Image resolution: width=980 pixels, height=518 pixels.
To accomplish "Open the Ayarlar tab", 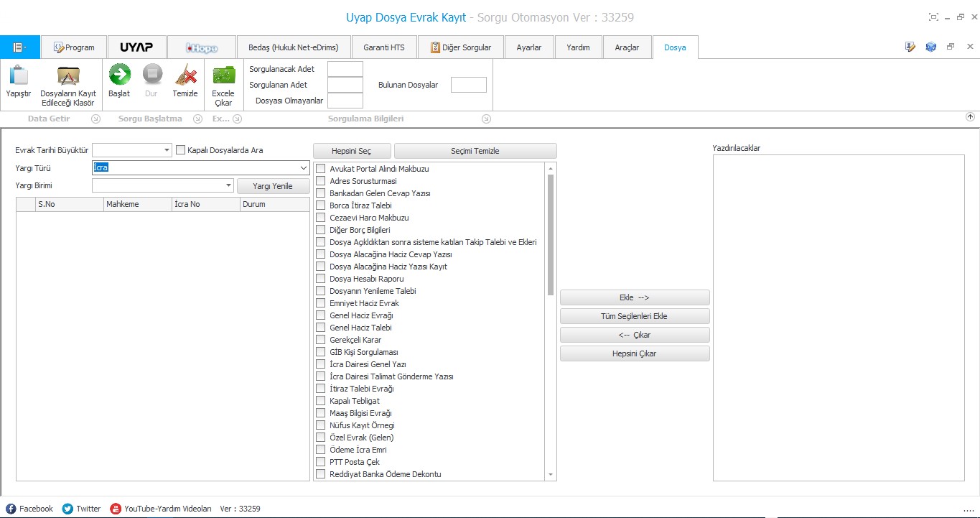I will [x=529, y=47].
